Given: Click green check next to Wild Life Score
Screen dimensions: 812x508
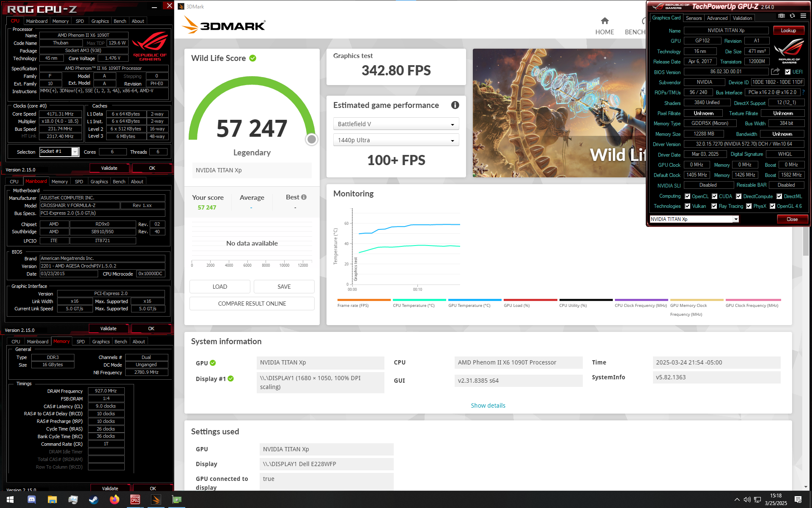Looking at the screenshot, I should tap(252, 58).
